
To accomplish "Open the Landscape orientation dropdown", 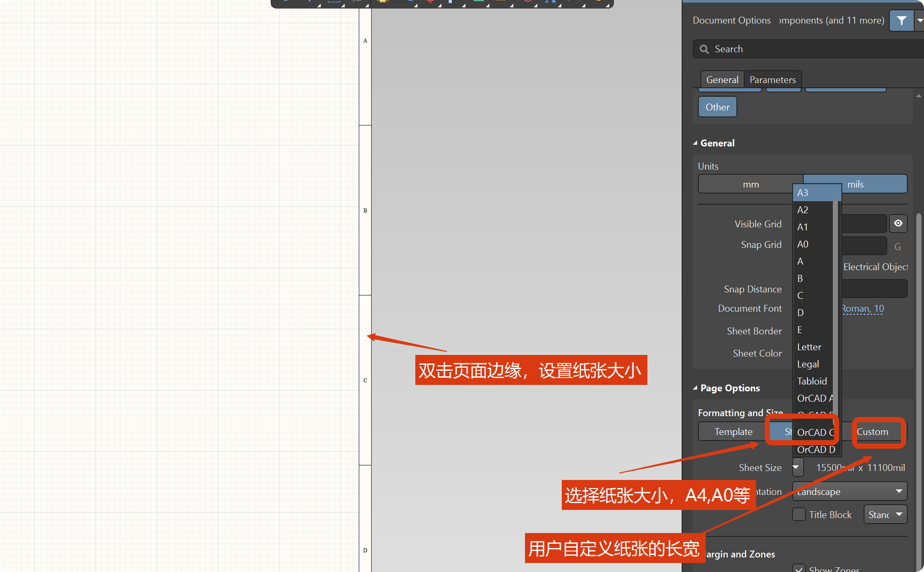I will 849,491.
